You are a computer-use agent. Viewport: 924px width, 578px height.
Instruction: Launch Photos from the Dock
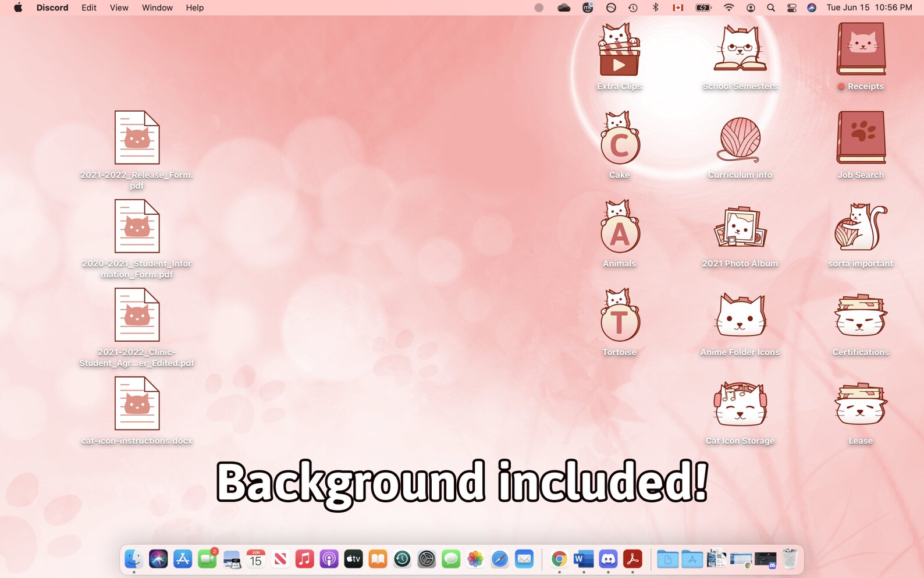tap(476, 559)
